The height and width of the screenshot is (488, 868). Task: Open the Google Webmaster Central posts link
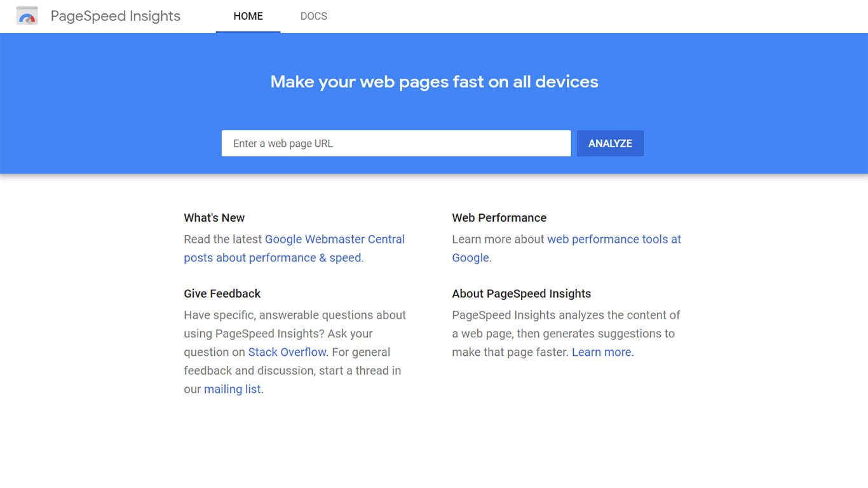click(x=294, y=248)
